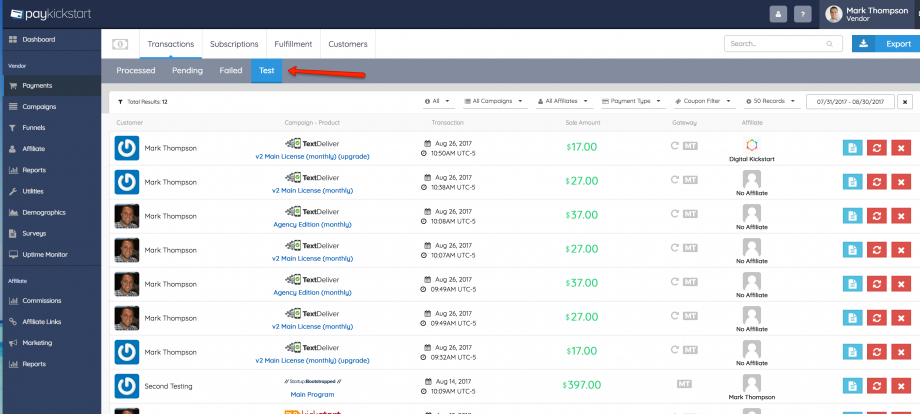Click the Main Program product link
The width and height of the screenshot is (920, 414).
click(312, 395)
